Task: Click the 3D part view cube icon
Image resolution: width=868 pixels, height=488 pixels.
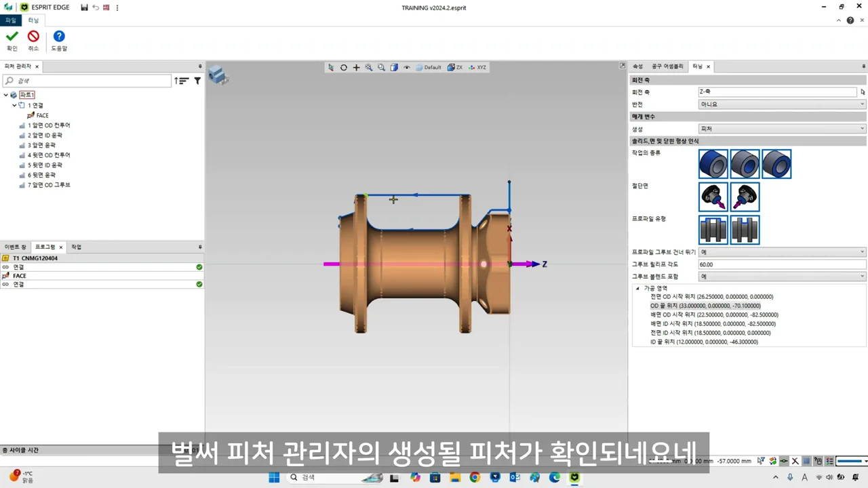Action: pos(218,75)
